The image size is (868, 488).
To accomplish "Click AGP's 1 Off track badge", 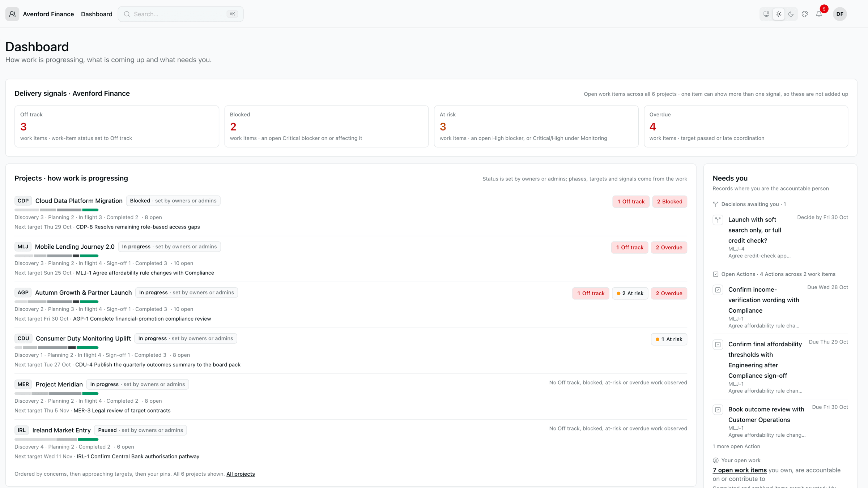I will pos(591,294).
